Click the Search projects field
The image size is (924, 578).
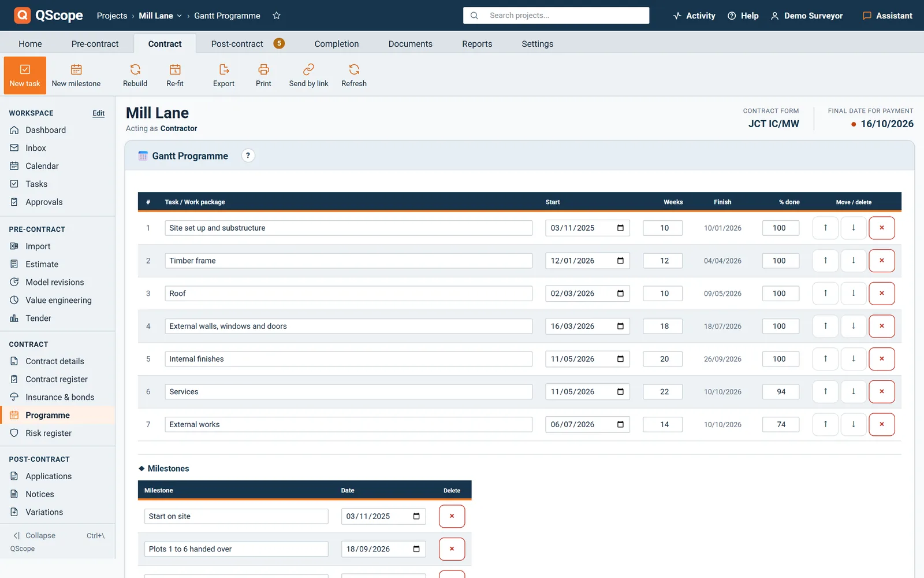556,16
